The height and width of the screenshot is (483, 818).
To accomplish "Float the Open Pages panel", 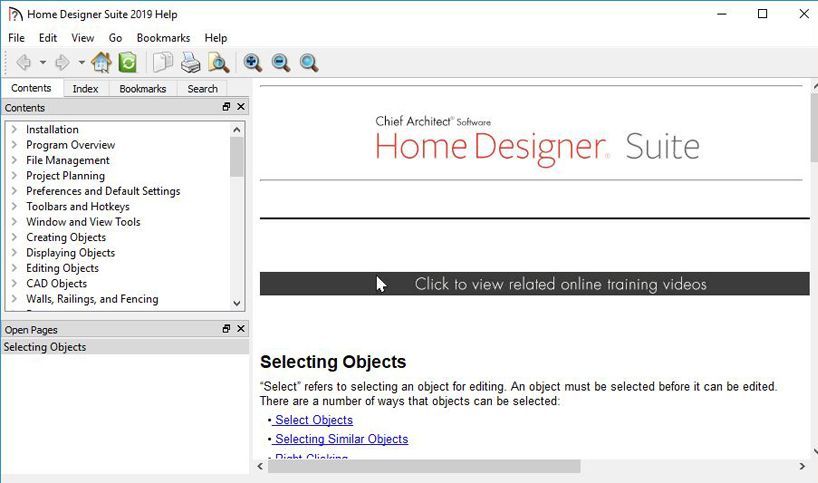I will tap(226, 329).
